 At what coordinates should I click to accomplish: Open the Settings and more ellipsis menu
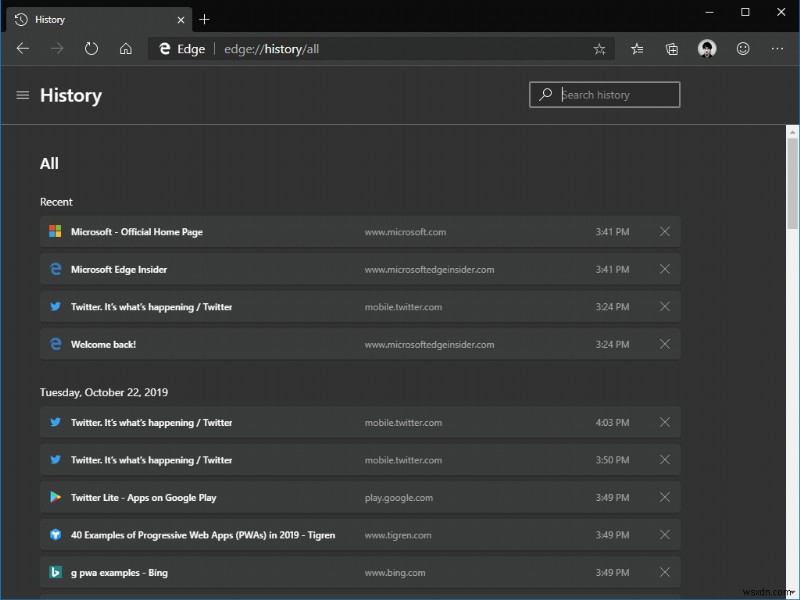pyautogui.click(x=777, y=48)
